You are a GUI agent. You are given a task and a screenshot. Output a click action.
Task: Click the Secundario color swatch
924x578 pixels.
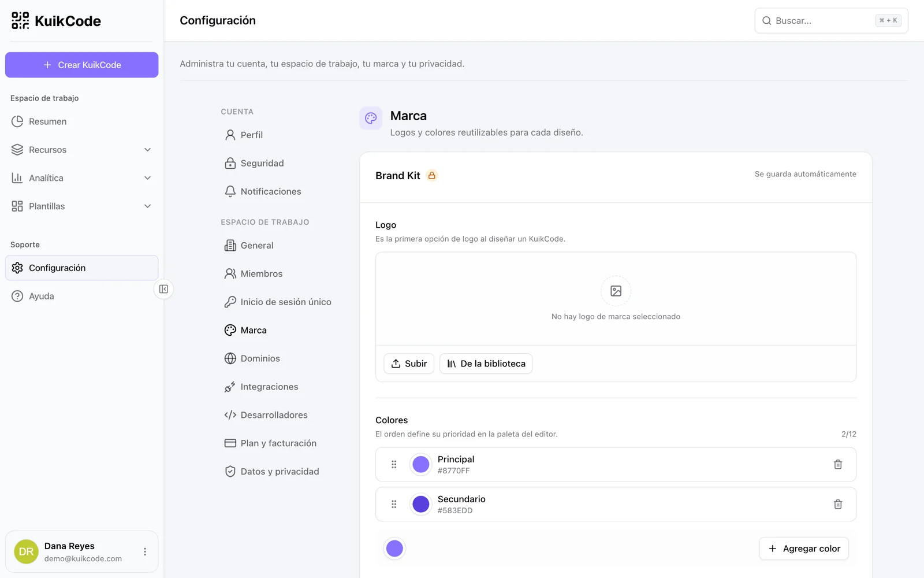[x=421, y=504]
